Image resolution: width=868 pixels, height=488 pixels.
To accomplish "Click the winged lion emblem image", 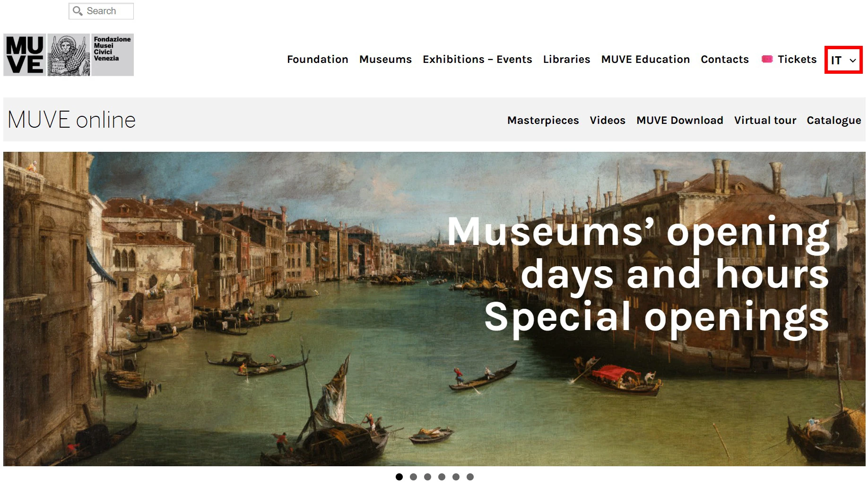I will tap(69, 55).
